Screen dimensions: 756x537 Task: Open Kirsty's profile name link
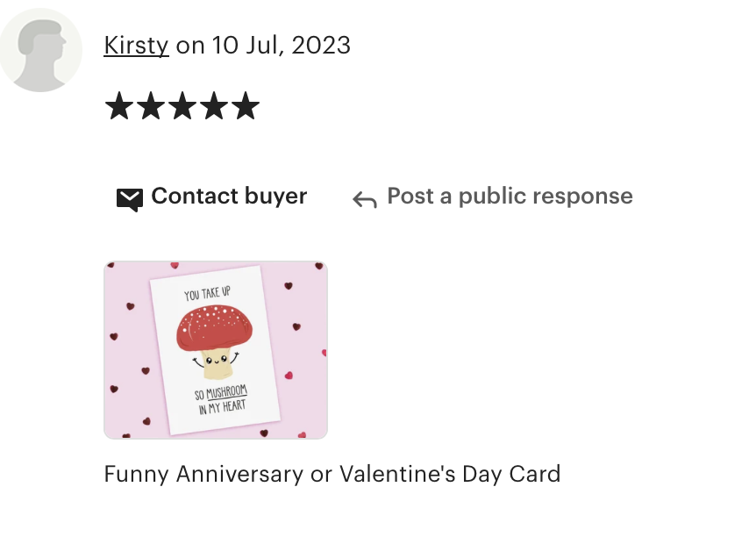(137, 46)
